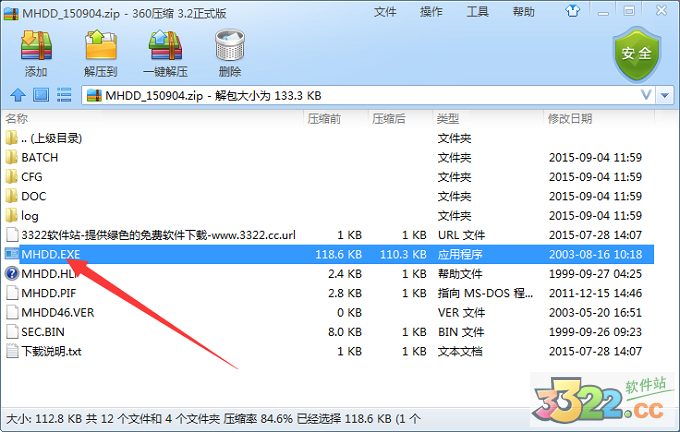
Task: Open the 帮助 menu
Action: point(523,12)
